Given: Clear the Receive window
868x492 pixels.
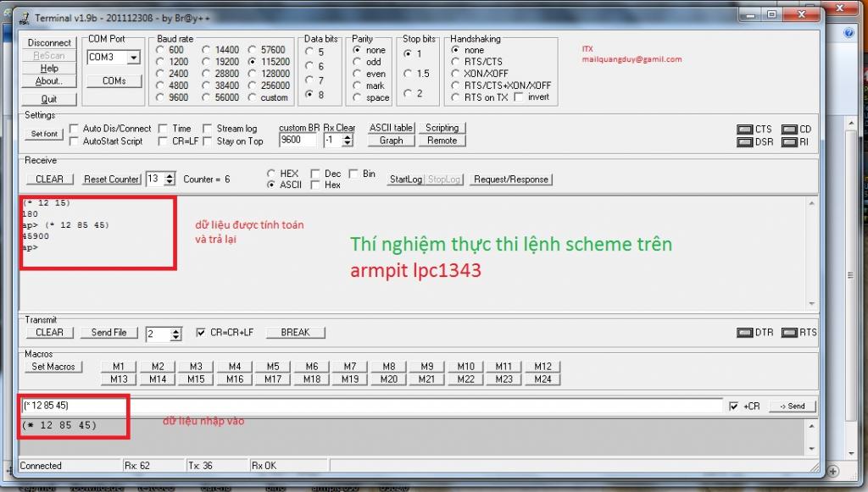Looking at the screenshot, I should (x=49, y=180).
